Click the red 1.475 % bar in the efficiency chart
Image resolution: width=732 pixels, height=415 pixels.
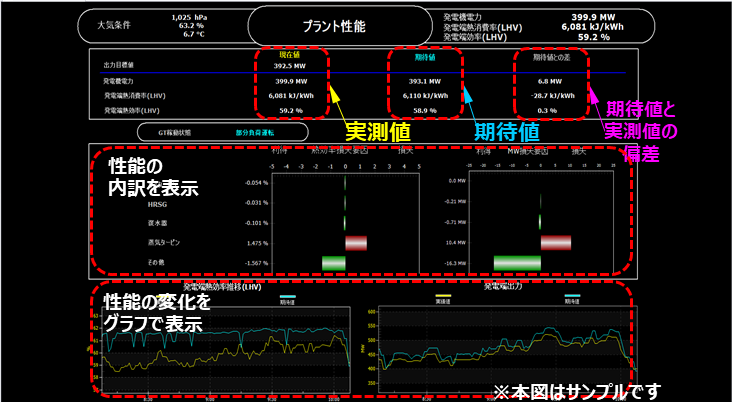pyautogui.click(x=356, y=243)
